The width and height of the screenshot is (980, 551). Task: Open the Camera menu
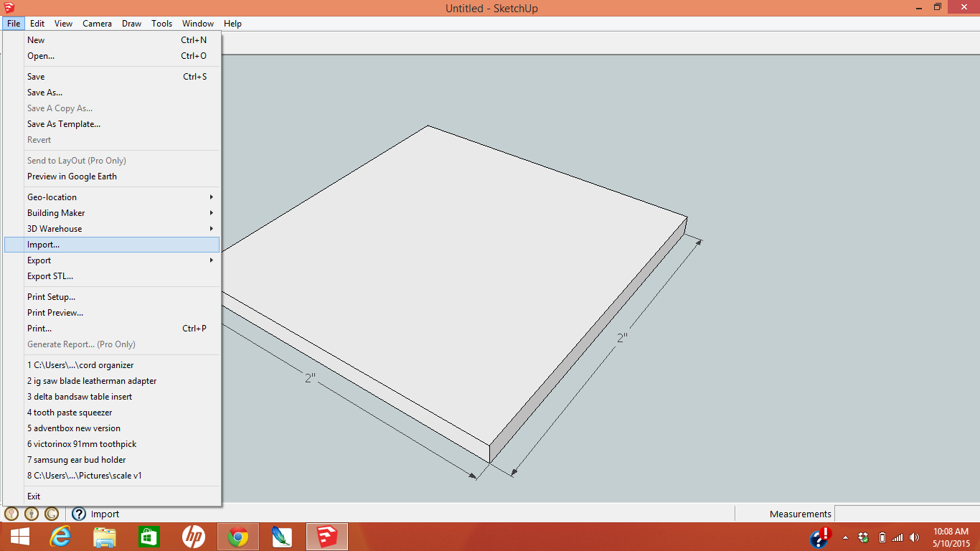pos(97,23)
